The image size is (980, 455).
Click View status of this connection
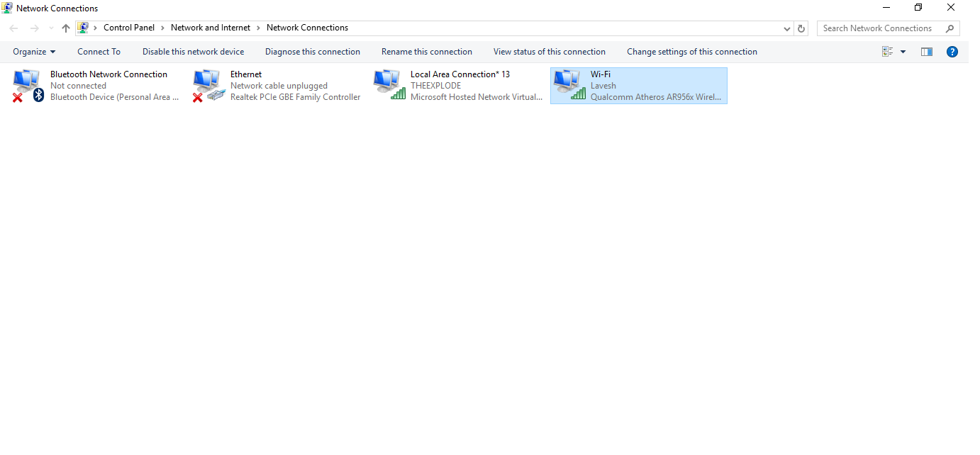point(549,51)
